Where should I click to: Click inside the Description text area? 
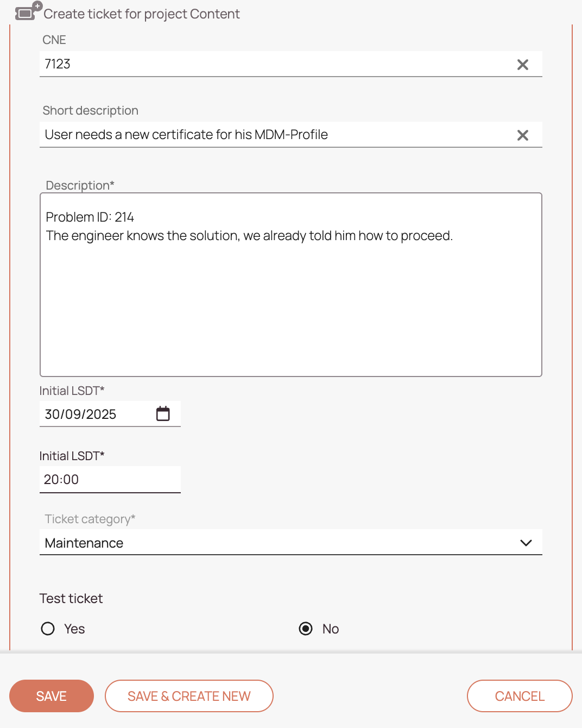click(291, 285)
